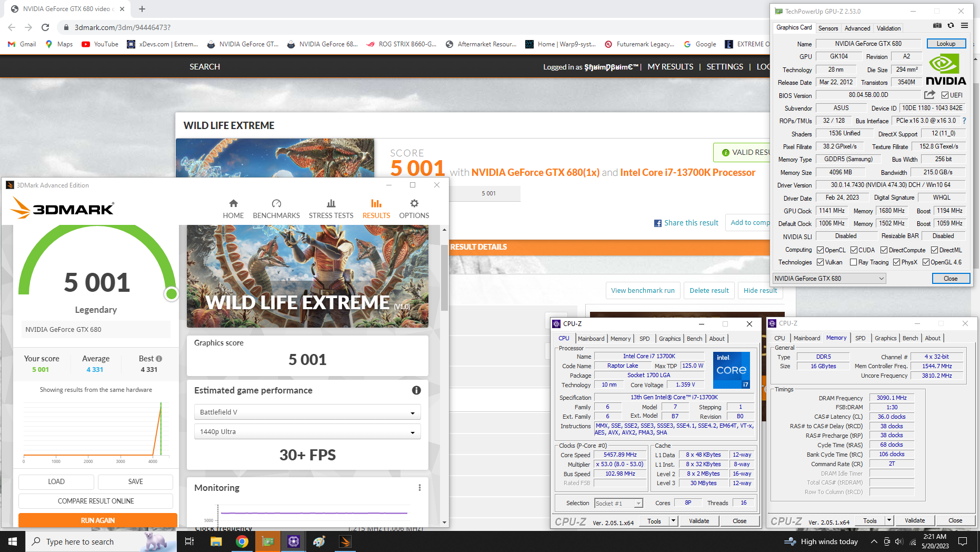Open the Windows Start menu

pos(13,541)
